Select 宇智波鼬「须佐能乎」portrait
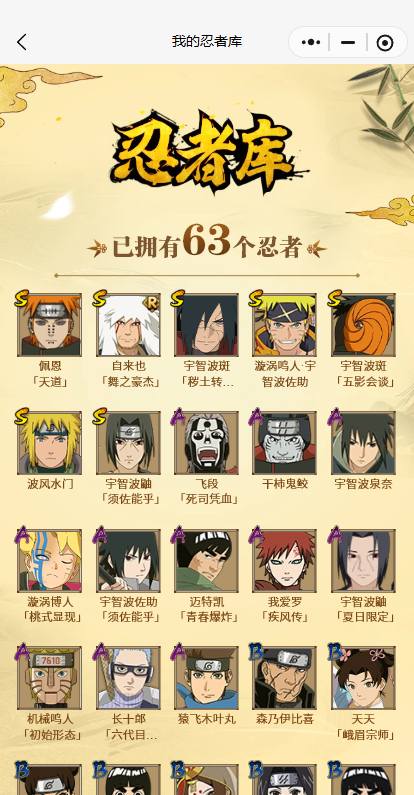Viewport: 414px width, 795px height. 128,443
